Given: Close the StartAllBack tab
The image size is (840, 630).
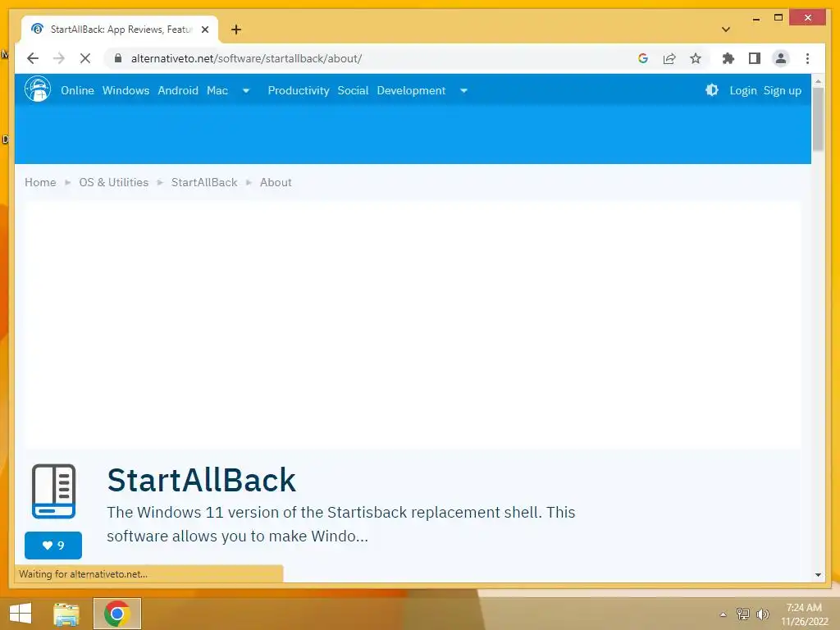Looking at the screenshot, I should [204, 30].
